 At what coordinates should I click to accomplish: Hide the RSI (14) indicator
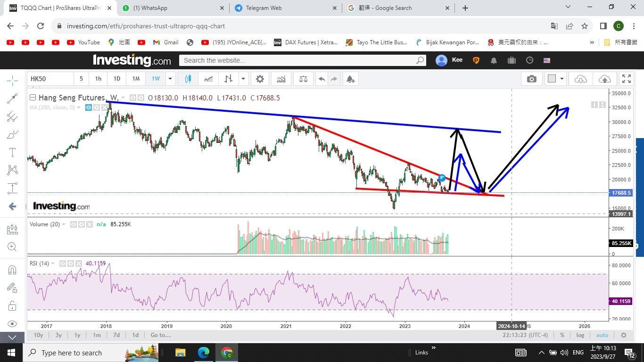tap(62, 263)
